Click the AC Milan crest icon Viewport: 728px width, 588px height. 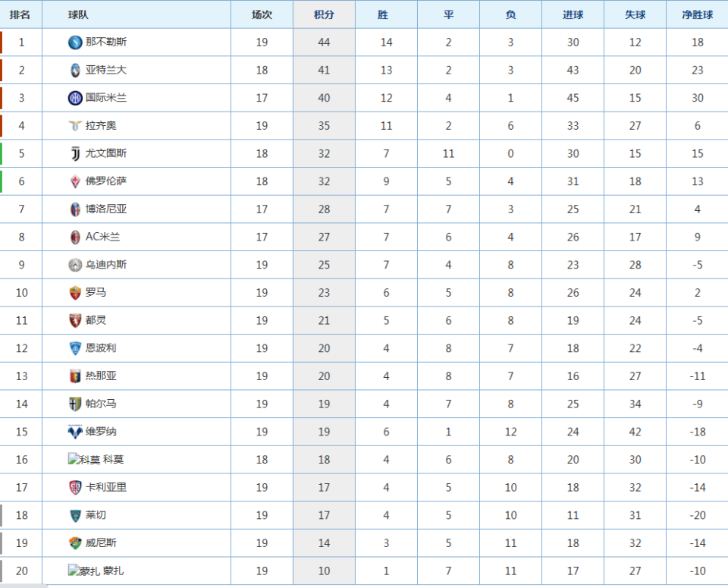(x=75, y=237)
